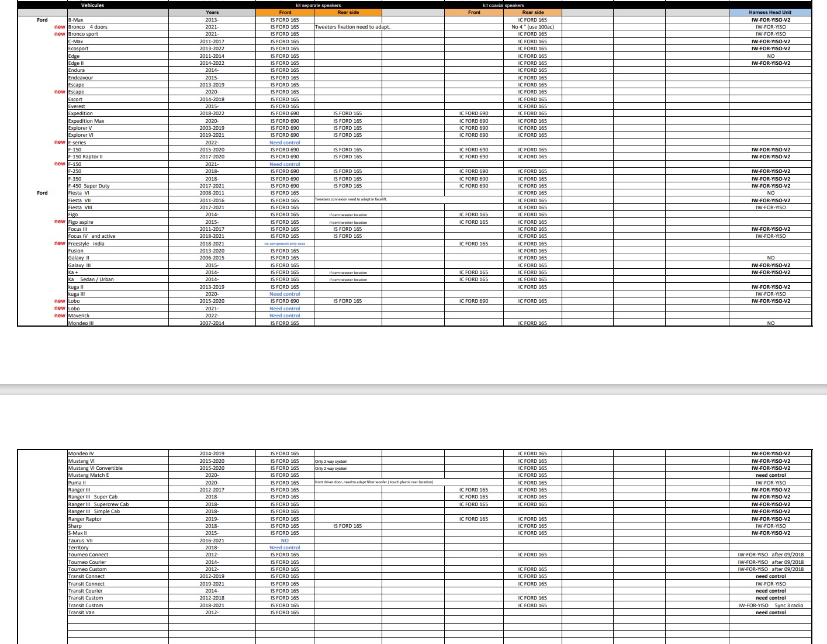Select the 'Ka Sedan / Urban' cell
This screenshot has width=827, height=644.
pos(118,279)
